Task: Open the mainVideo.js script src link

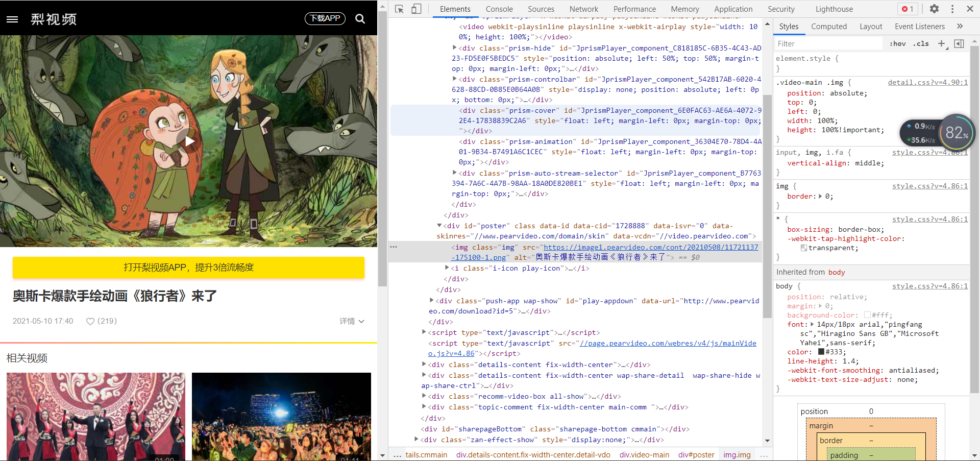Action: click(592, 348)
